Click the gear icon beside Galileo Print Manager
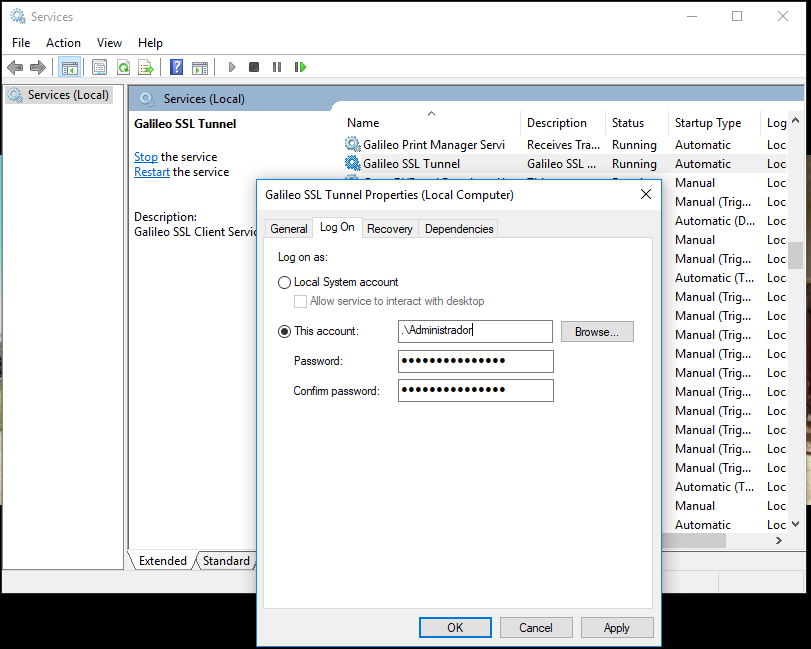This screenshot has width=811, height=649. [353, 144]
